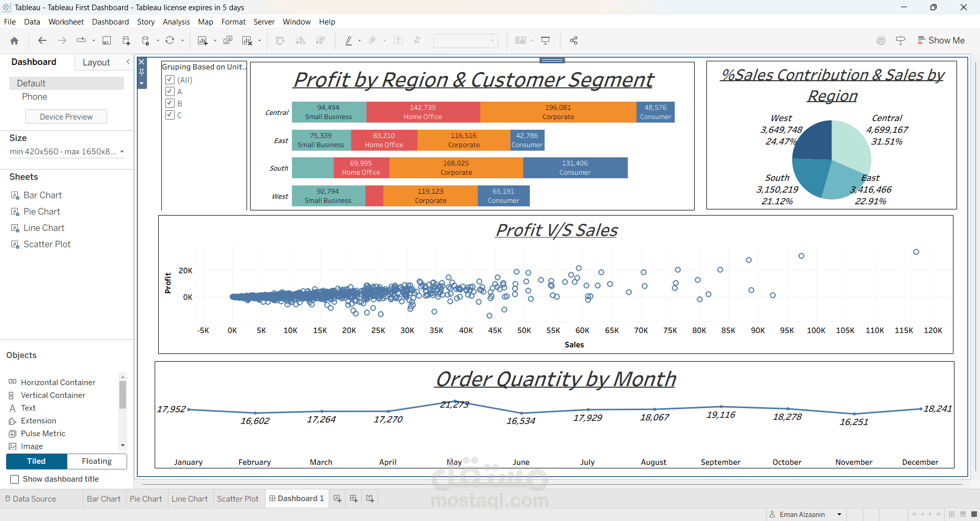Click the Home start page icon
Viewport: 980px width, 521px height.
14,41
